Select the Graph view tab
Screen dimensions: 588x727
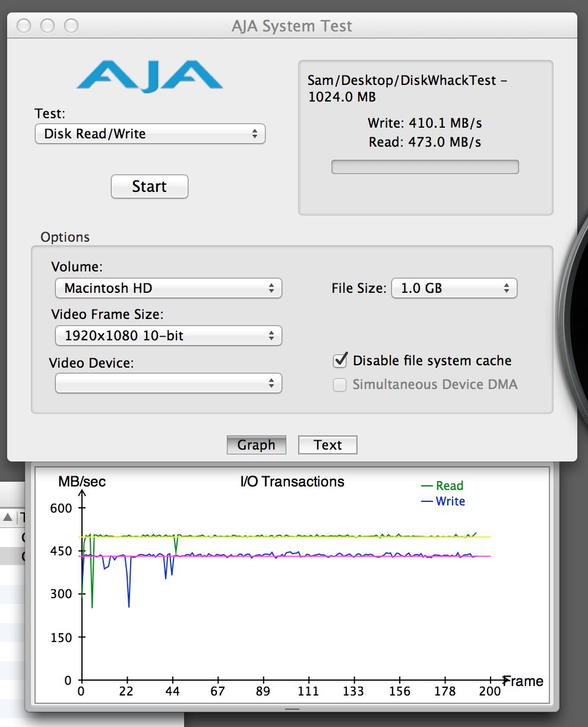[x=256, y=445]
